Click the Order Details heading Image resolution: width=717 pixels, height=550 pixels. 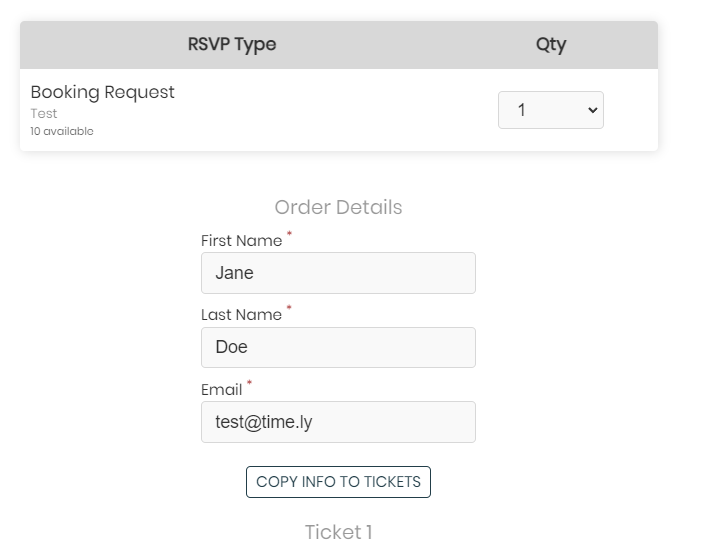338,208
